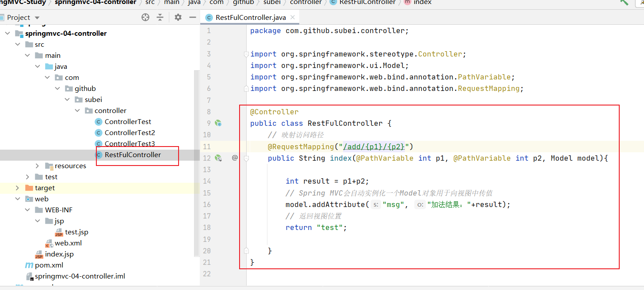Click 'controller' in the breadcrumb path
Screen dimensions: 644x290
tap(305, 3)
